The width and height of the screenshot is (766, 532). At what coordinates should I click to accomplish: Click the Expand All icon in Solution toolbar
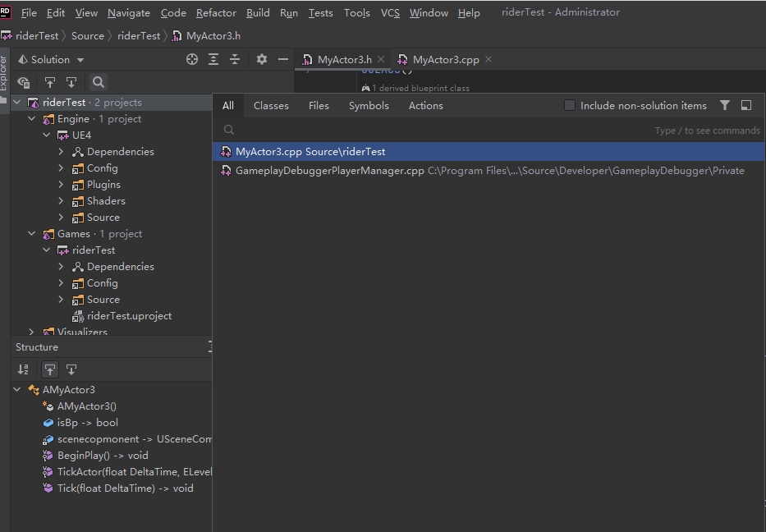pos(213,60)
